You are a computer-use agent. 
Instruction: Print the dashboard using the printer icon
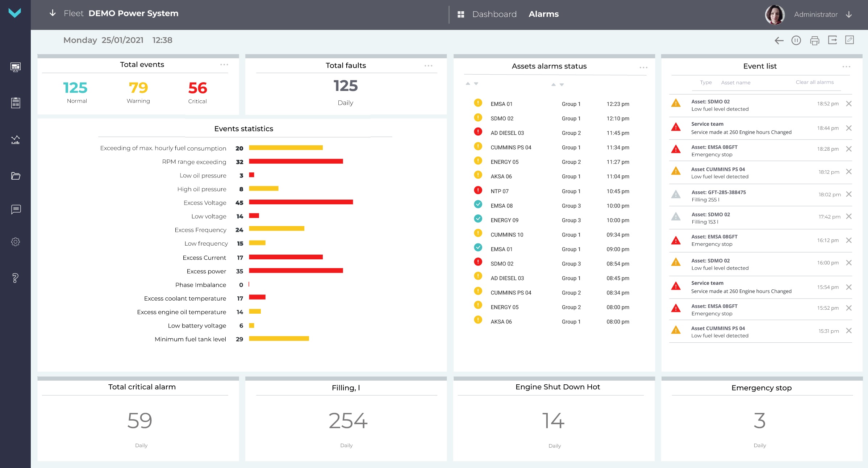815,40
